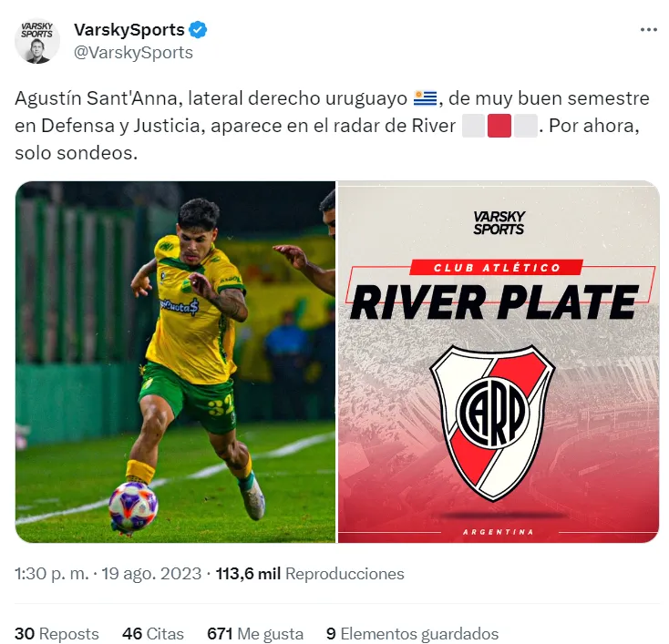Open the Defensa y Justicia player photo
The width and height of the screenshot is (669, 644).
(175, 363)
